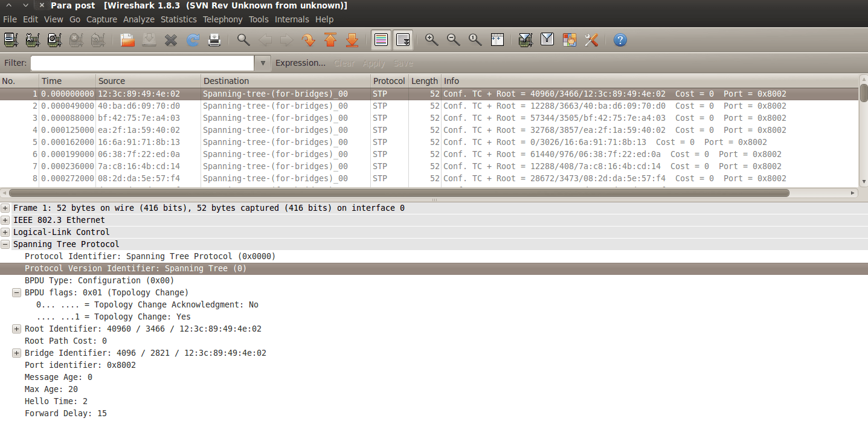Image resolution: width=868 pixels, height=447 pixels.
Task: Open the Capture menu
Action: 101,19
